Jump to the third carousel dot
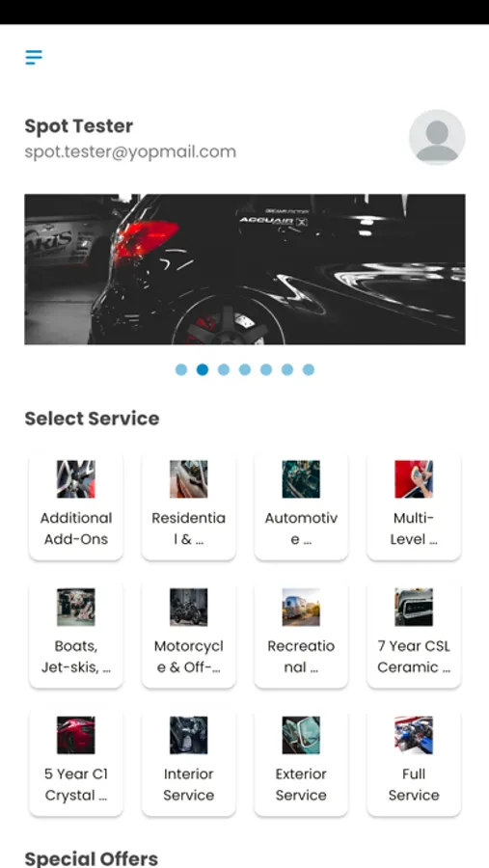Screen dimensions: 489x868 coord(224,369)
